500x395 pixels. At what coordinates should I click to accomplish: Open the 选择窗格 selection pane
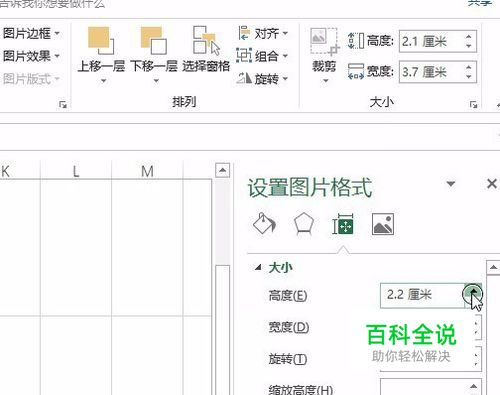point(206,49)
